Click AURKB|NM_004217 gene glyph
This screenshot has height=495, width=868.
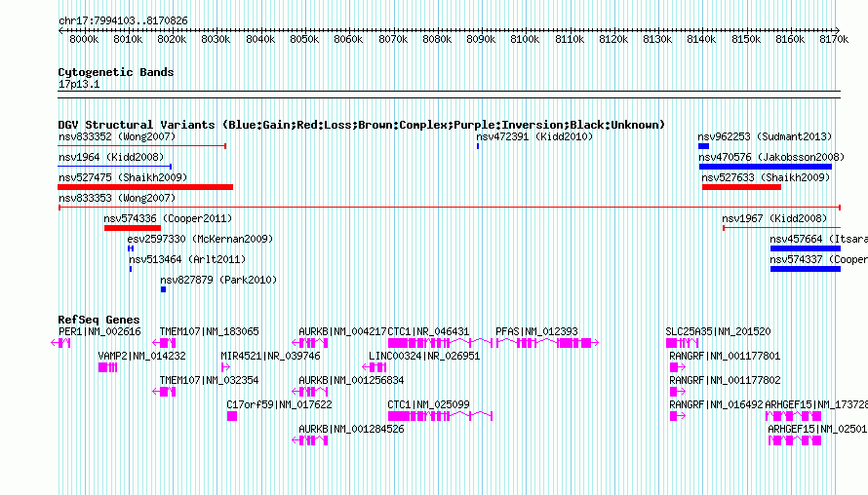(x=310, y=343)
